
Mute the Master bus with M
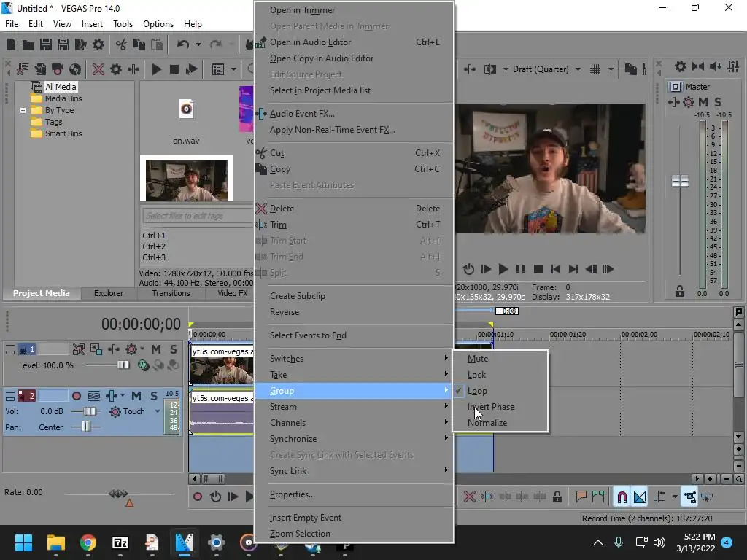pos(703,102)
